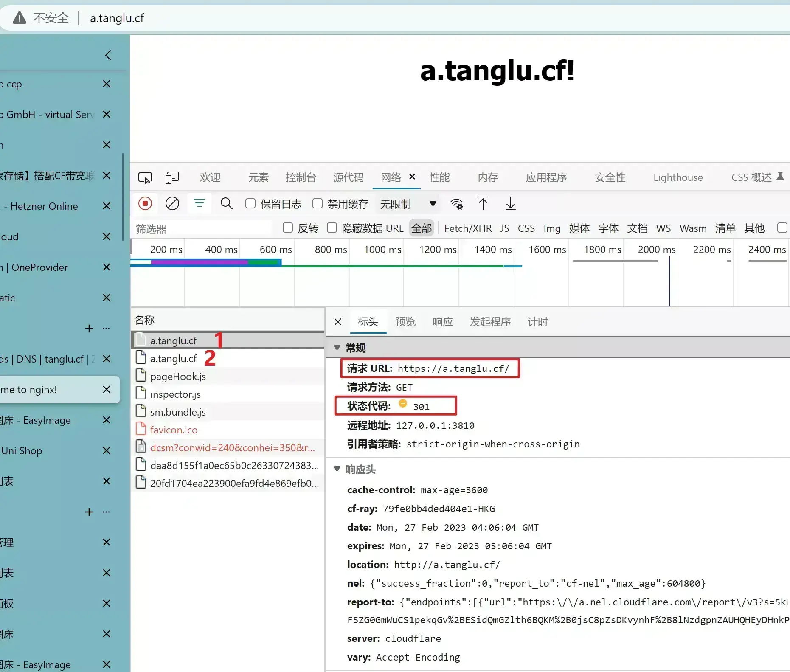Select the pageHook.js request

pos(228,377)
